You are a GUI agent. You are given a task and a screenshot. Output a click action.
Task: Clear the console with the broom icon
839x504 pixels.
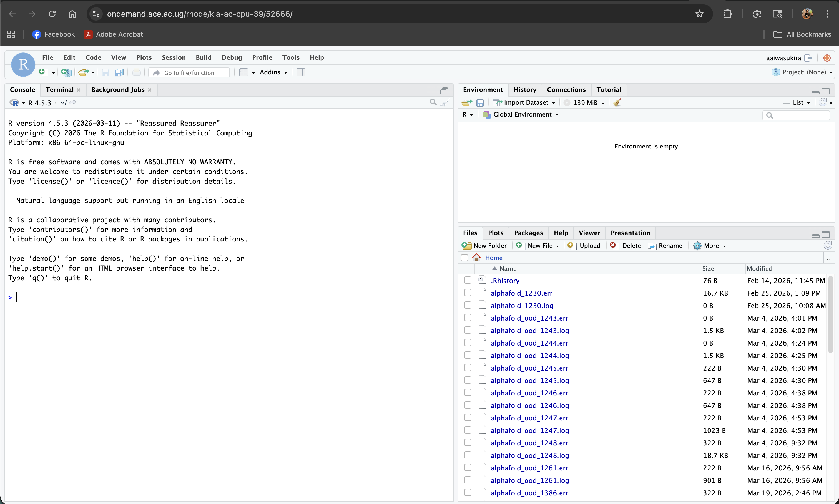point(446,102)
